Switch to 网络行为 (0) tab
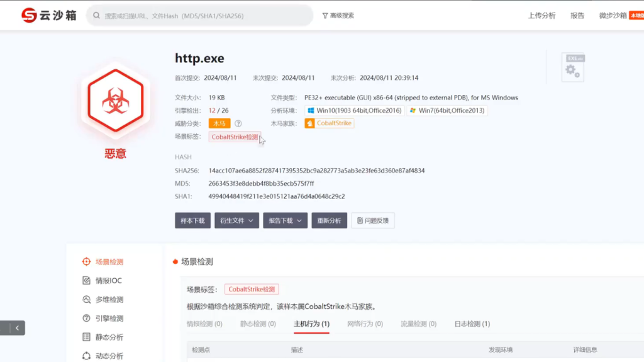644x362 pixels. (365, 324)
